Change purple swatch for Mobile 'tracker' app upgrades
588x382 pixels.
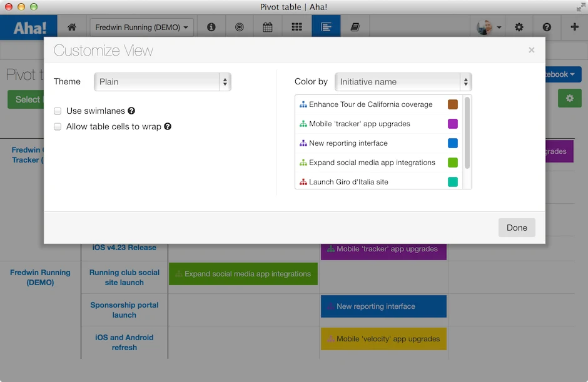(453, 124)
